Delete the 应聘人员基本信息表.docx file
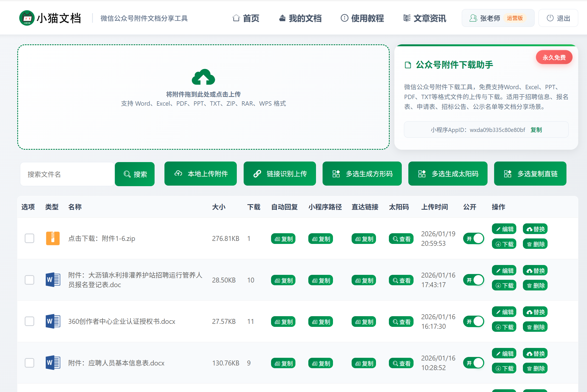This screenshot has width=587, height=392. [535, 368]
